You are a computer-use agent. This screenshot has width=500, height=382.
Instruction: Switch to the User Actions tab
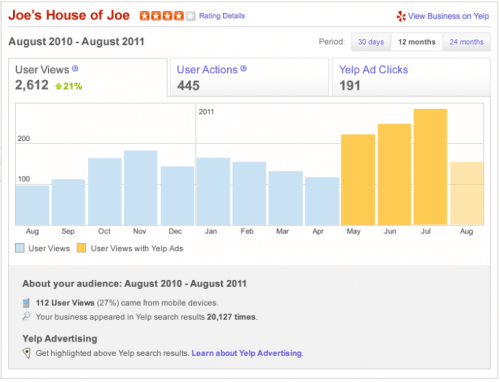click(x=249, y=77)
